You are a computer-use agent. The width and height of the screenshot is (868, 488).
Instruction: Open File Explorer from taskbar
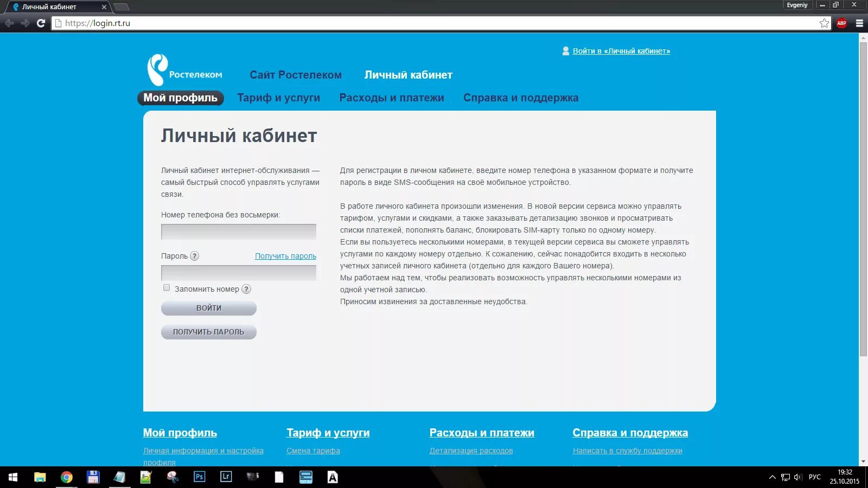click(x=40, y=477)
